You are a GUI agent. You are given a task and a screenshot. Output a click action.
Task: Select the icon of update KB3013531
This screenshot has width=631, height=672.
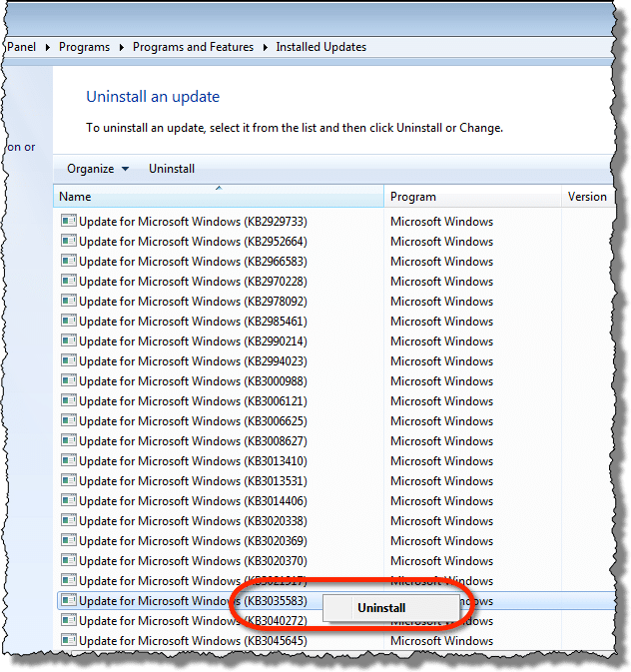point(69,480)
